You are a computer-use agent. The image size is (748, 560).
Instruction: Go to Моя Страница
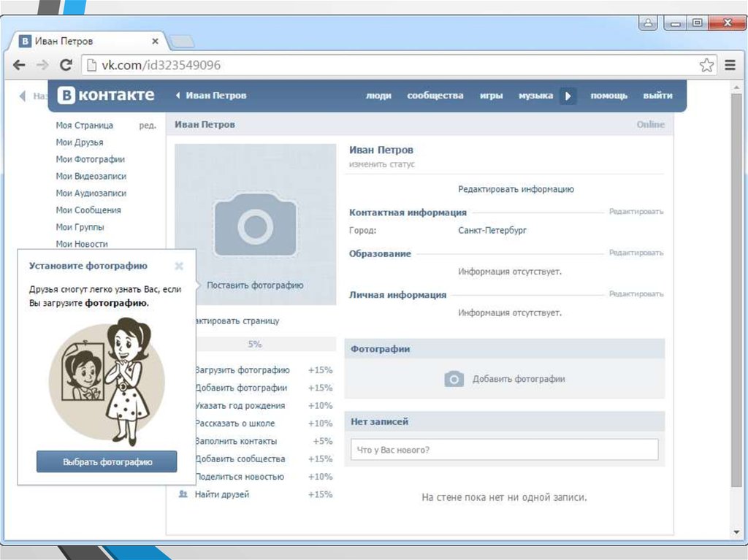tap(85, 125)
